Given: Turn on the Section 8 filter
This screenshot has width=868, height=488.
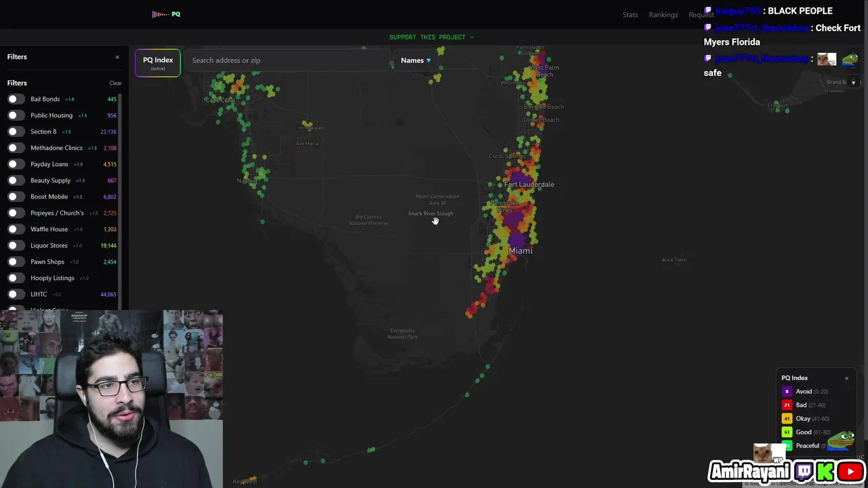Looking at the screenshot, I should [x=16, y=131].
